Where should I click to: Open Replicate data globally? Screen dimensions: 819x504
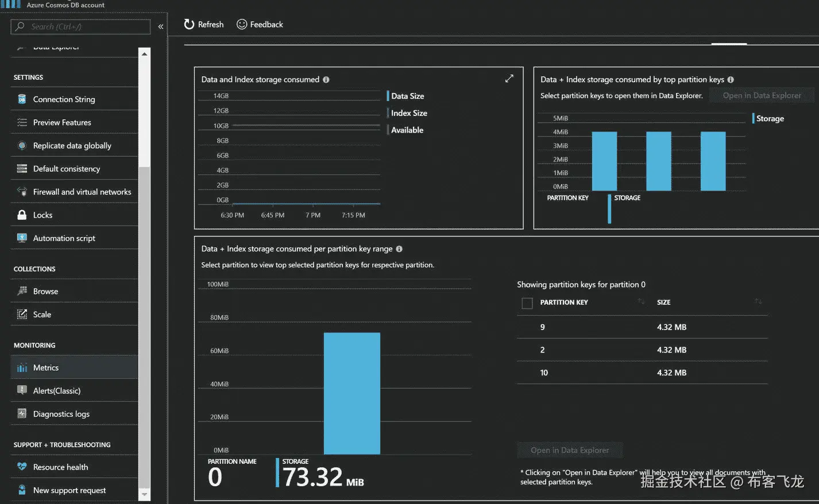(75, 145)
